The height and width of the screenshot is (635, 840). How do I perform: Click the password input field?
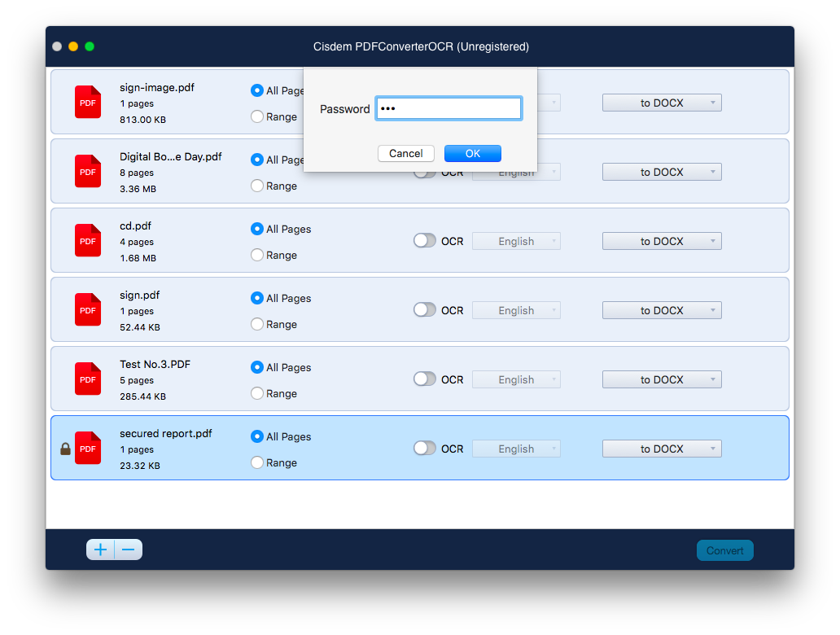tap(448, 107)
